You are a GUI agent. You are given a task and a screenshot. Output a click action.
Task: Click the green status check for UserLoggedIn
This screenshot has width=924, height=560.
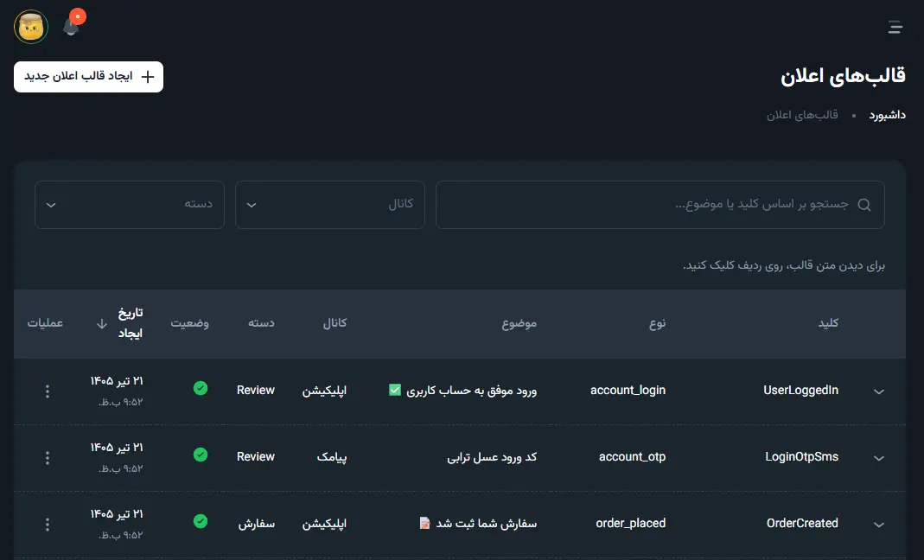click(201, 388)
